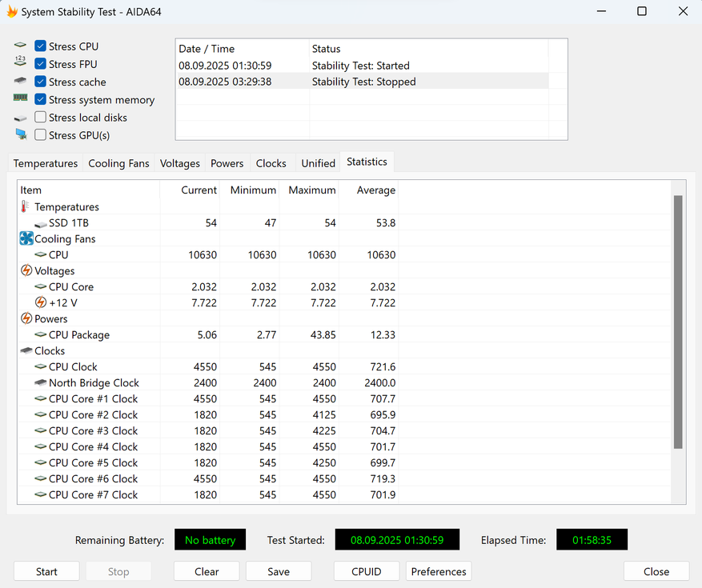The width and height of the screenshot is (702, 588).
Task: Click the AIDA64 flame icon in title bar
Action: pos(12,12)
